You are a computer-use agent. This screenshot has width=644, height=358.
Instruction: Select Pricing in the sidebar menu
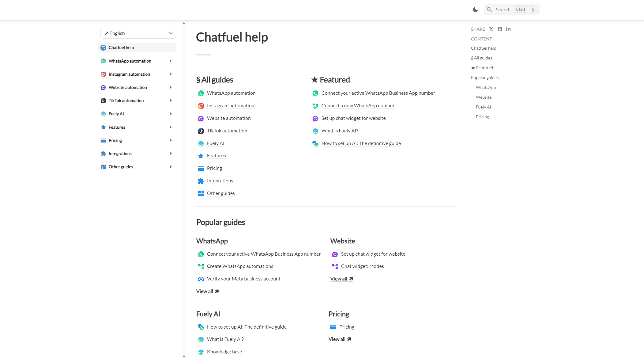[x=115, y=140]
